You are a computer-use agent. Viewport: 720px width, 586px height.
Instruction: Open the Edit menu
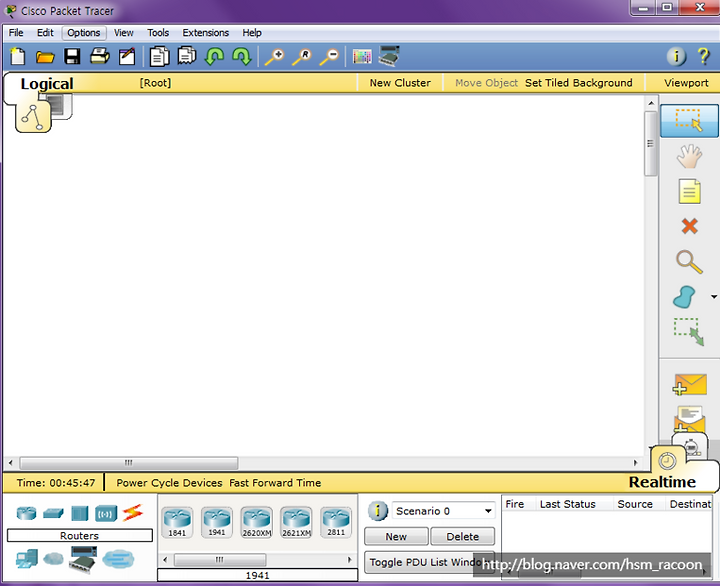tap(45, 33)
